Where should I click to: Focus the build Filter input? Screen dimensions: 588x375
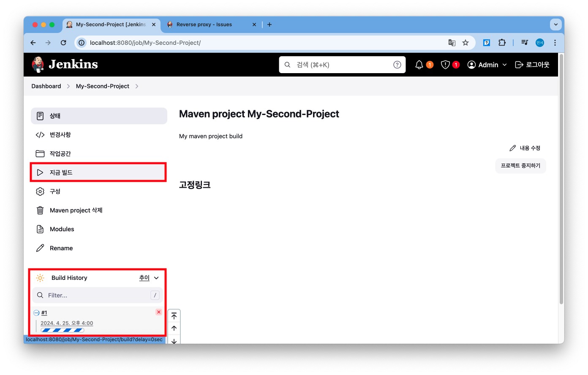click(x=98, y=295)
